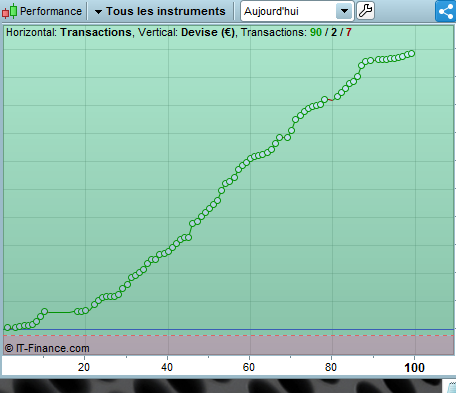Image resolution: width=456 pixels, height=393 pixels.
Task: Click the x-axis label 20
Action: click(x=84, y=367)
